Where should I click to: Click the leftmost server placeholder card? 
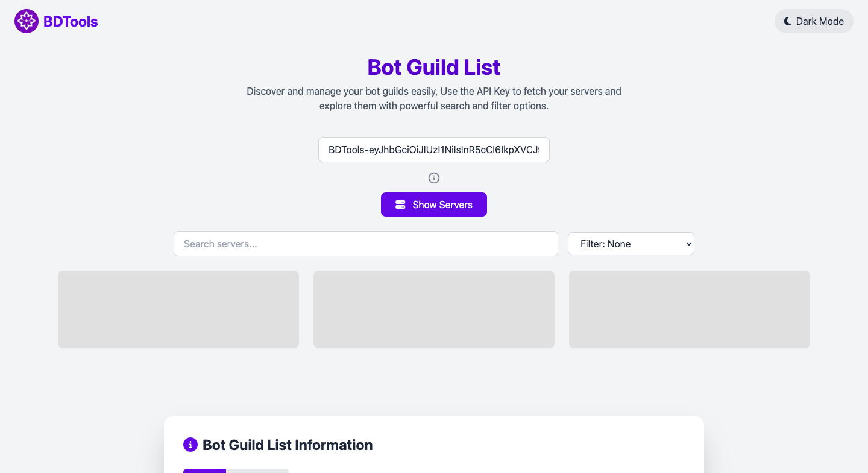coord(178,309)
